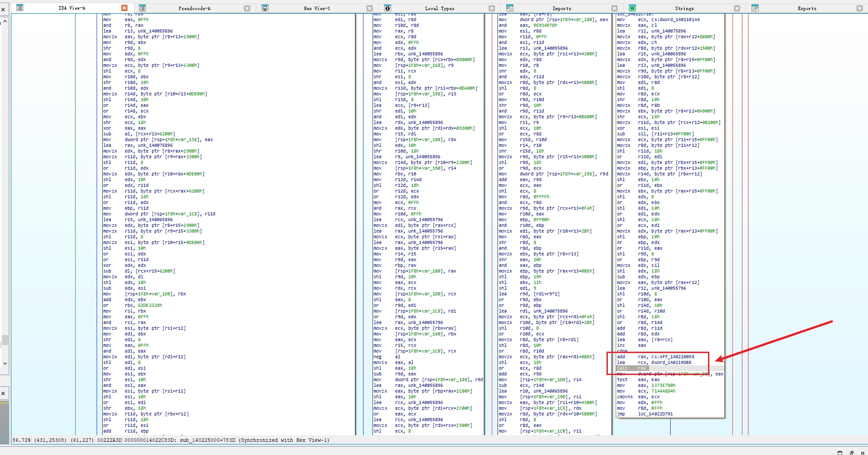
Task: Close the Pseudocode-A tab
Action: (247, 8)
